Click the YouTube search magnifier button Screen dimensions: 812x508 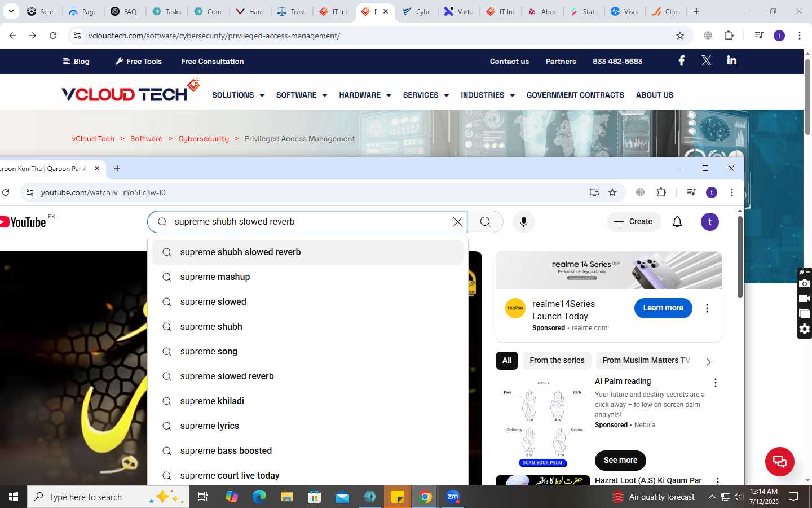486,222
